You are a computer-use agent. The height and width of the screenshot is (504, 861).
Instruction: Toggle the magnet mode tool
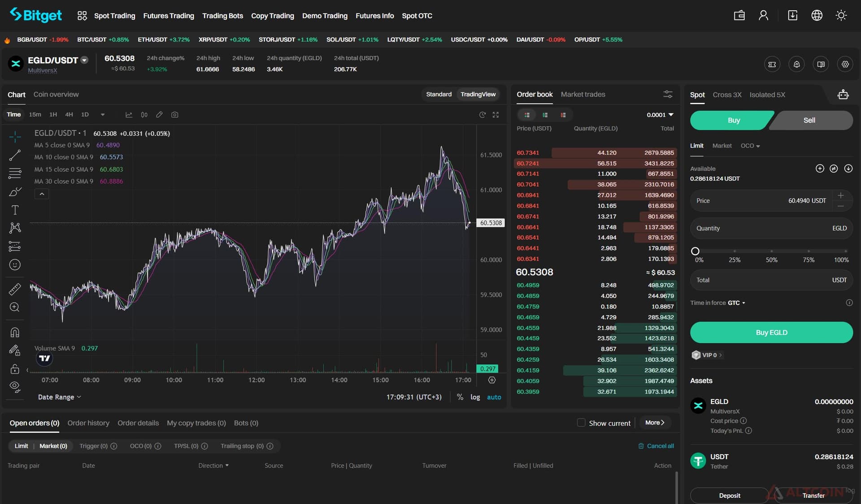[15, 332]
